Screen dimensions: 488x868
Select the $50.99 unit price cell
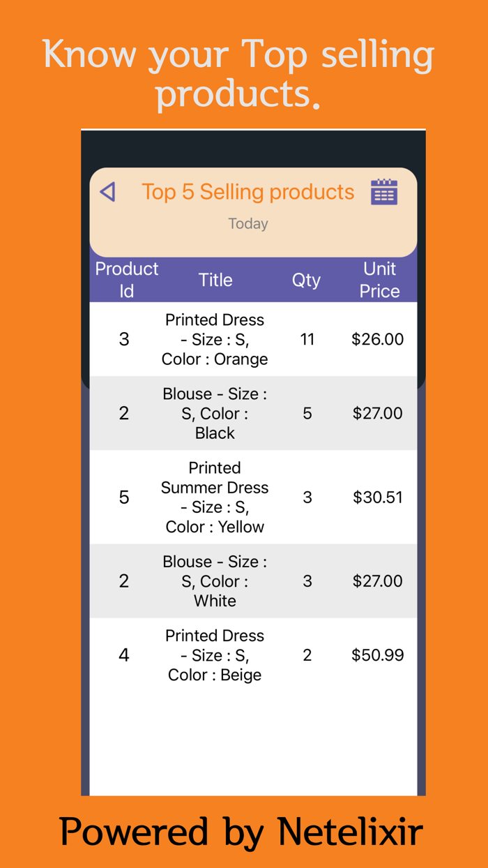pos(377,654)
